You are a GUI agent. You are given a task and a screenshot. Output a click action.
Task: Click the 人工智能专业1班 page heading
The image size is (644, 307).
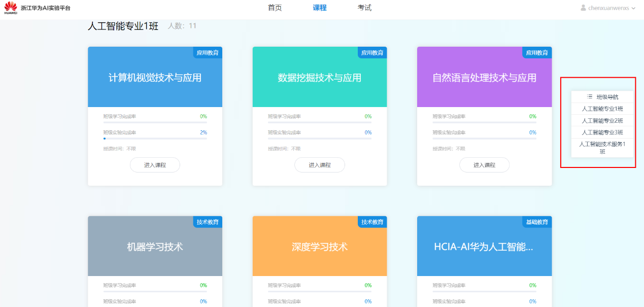coord(123,26)
